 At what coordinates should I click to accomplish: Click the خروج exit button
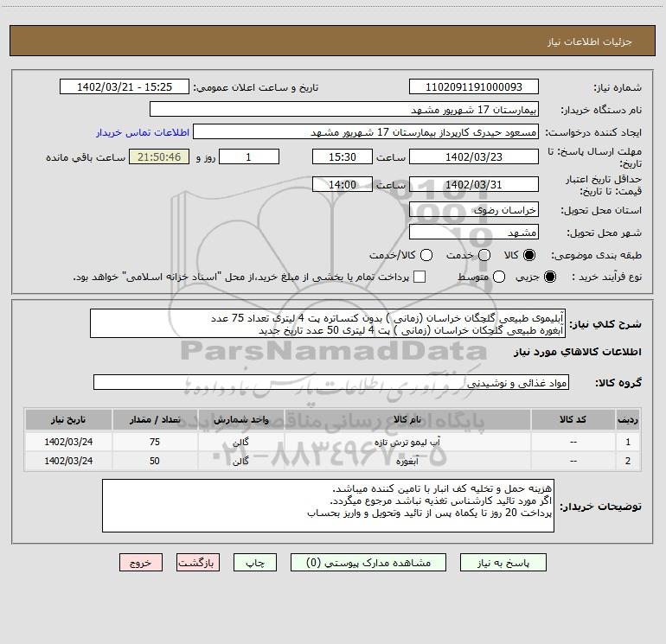pyautogui.click(x=141, y=563)
